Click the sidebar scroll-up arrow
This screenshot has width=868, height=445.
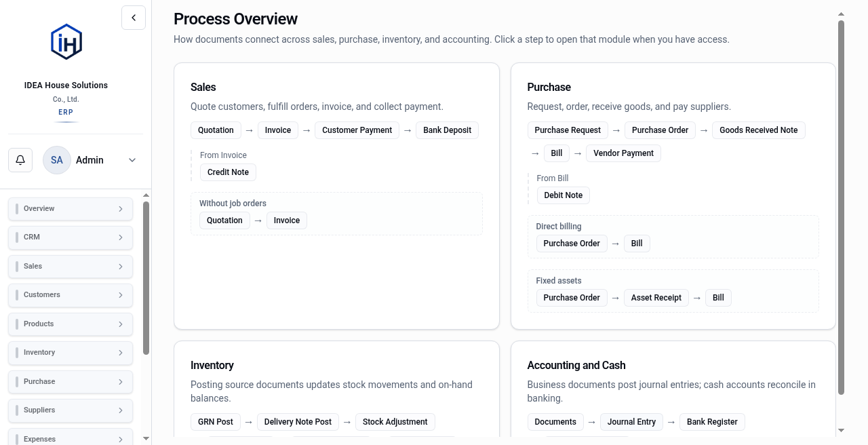click(x=146, y=195)
